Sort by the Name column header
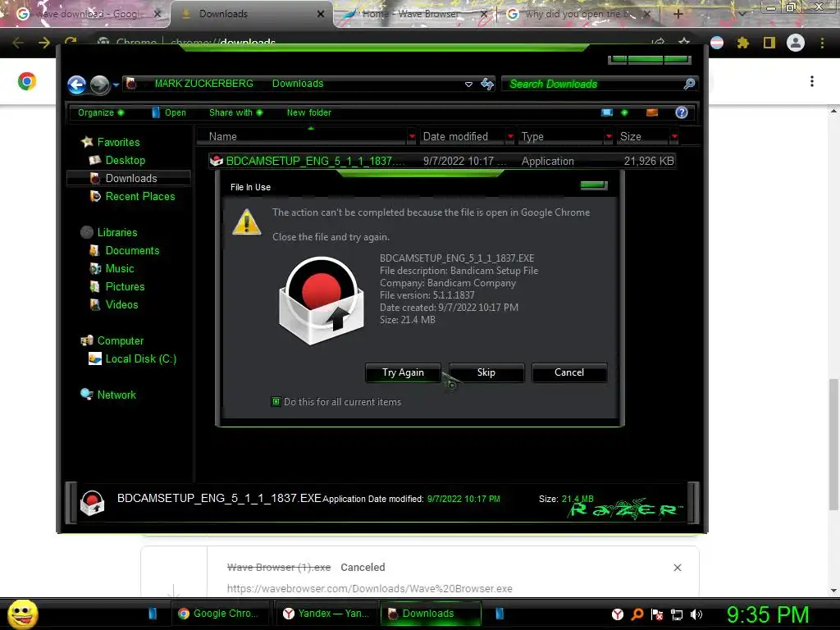Screen dimensions: 840x630 303,137
